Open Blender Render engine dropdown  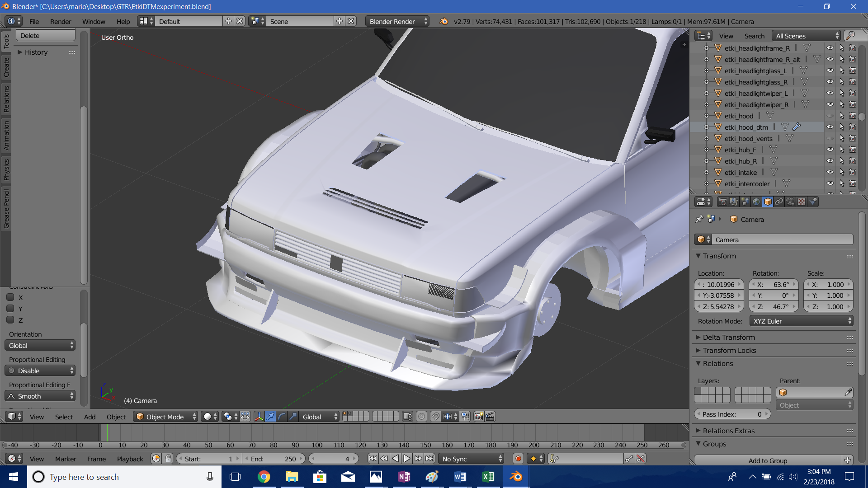click(x=397, y=21)
